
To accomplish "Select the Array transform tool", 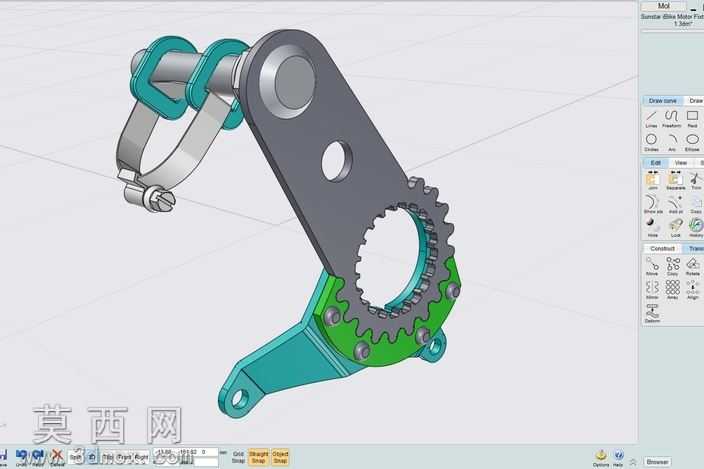I will click(673, 290).
